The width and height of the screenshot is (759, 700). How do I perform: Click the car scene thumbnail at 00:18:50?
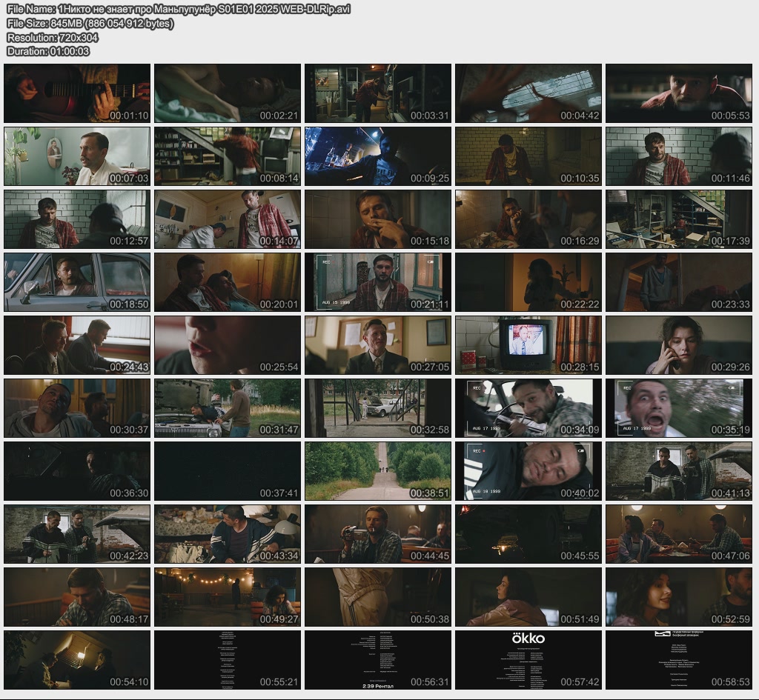(x=77, y=282)
